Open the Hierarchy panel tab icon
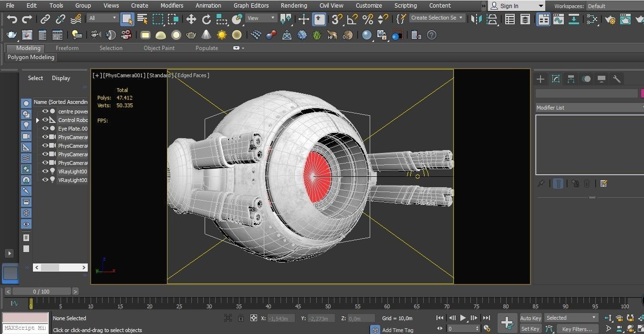Viewport: 644px width, 334px height. tap(571, 79)
